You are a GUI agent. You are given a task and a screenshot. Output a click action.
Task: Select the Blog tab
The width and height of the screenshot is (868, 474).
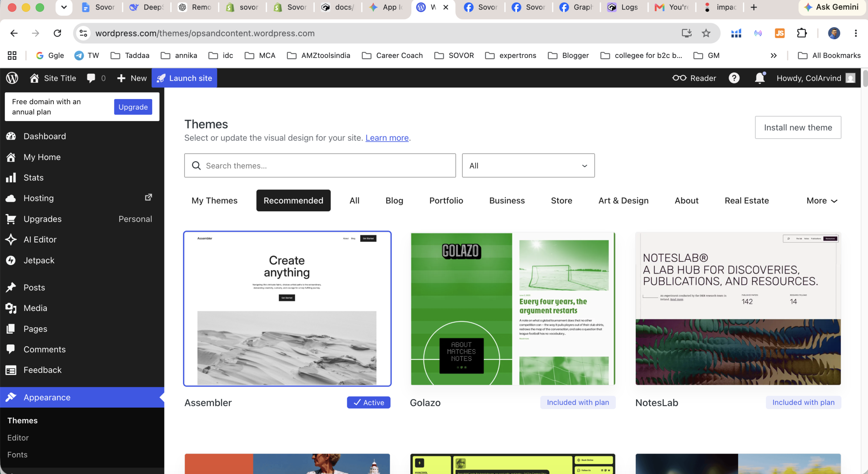pos(394,200)
